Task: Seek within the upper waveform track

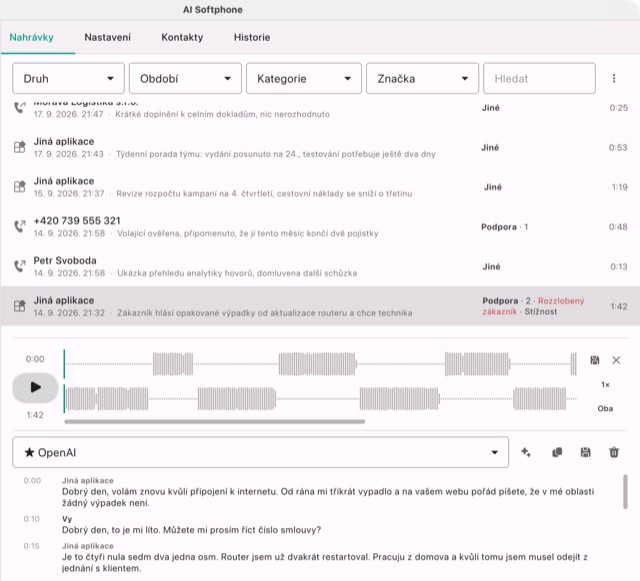Action: click(x=320, y=363)
